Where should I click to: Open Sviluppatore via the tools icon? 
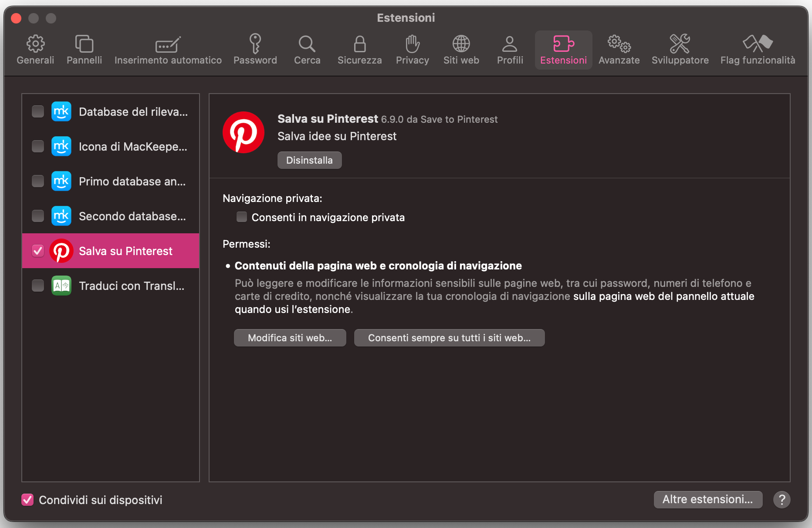[x=680, y=44]
